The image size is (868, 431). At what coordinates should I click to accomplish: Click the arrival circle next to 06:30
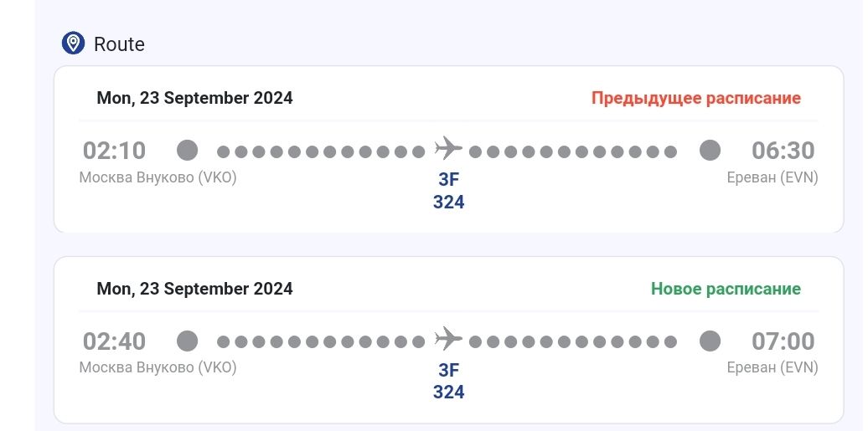pos(710,151)
